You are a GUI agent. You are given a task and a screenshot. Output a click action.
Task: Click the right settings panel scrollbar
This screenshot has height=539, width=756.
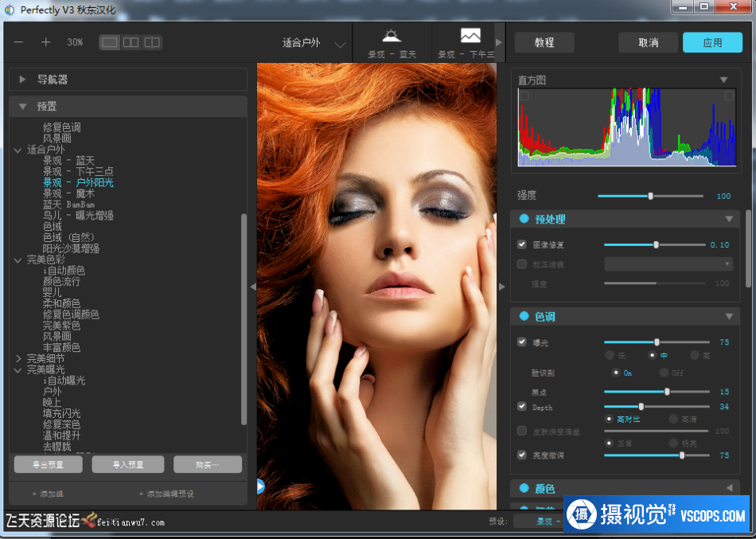point(748,248)
